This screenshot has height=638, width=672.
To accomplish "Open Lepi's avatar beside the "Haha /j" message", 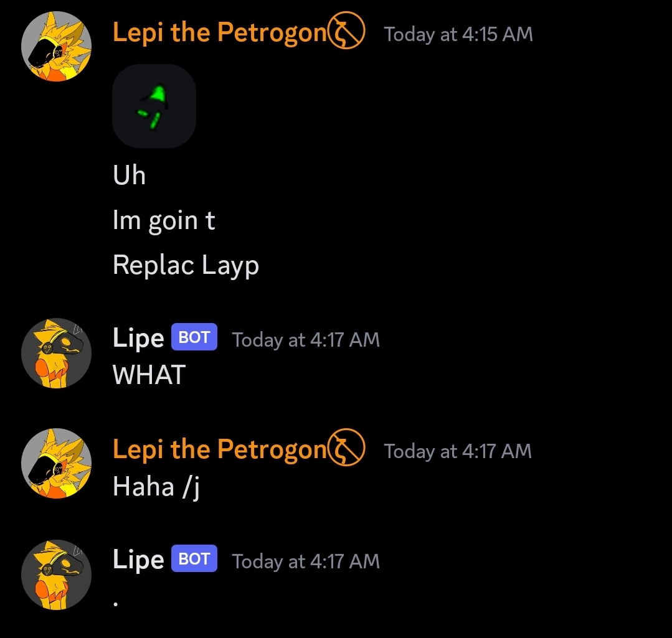I will tap(57, 463).
